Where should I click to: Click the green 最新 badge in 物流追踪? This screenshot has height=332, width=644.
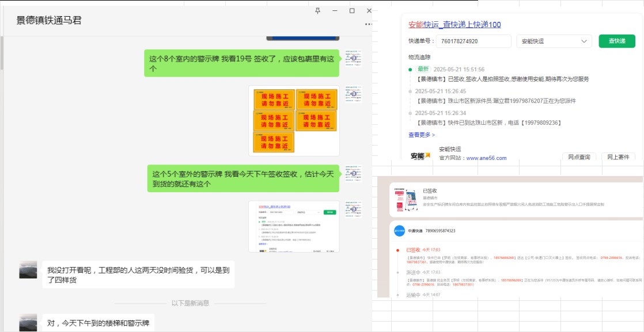point(423,70)
